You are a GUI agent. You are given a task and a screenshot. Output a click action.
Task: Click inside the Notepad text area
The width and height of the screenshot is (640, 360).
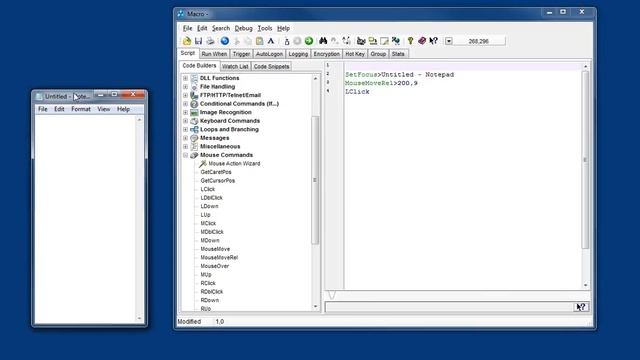click(x=85, y=218)
